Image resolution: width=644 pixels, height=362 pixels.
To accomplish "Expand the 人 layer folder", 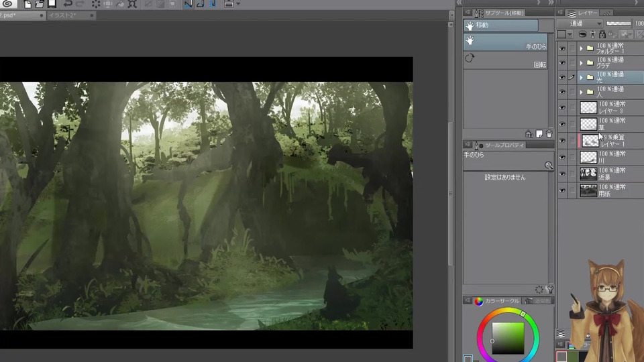I will (582, 92).
